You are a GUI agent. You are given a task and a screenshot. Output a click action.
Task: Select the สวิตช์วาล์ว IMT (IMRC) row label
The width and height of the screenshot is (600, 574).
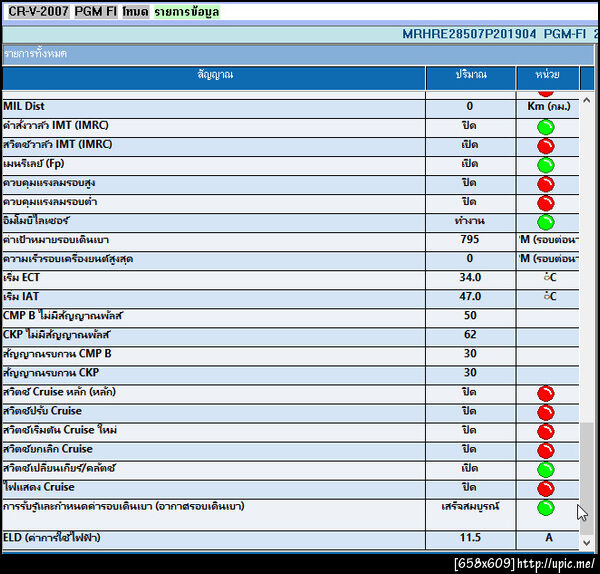[x=57, y=144]
